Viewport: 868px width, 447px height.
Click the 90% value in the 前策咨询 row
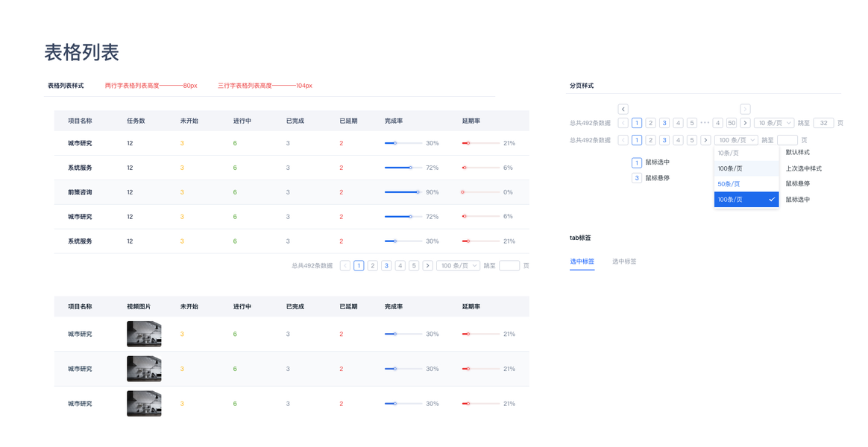433,192
